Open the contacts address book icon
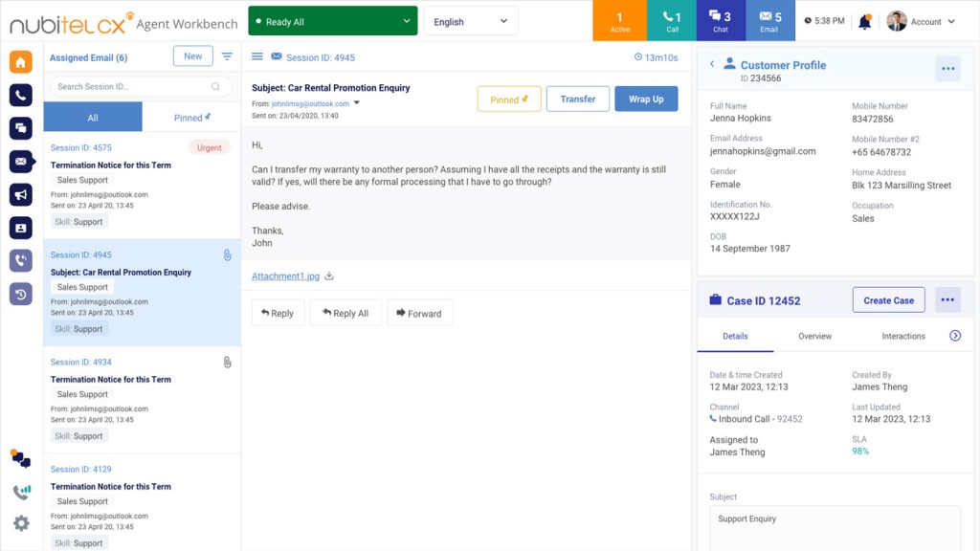 pos(19,228)
